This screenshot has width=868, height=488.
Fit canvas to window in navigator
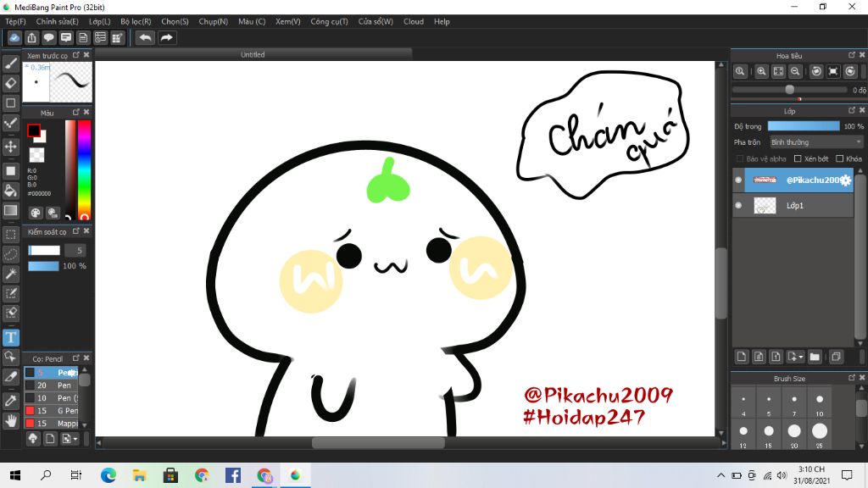778,71
